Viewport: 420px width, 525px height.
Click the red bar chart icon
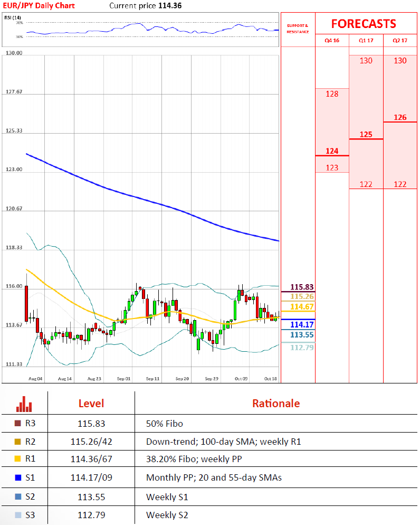pos(24,404)
